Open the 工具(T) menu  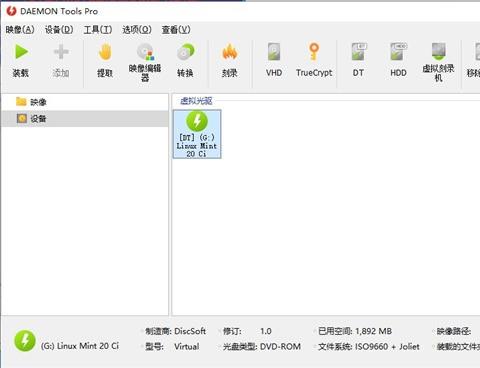coord(98,30)
